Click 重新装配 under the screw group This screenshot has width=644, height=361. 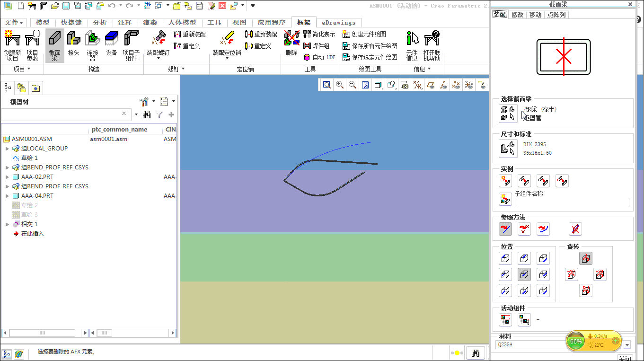(189, 34)
